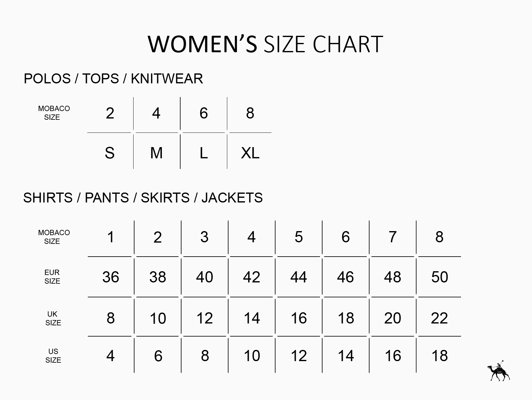Select Mobaco size 7 in lower table
The width and height of the screenshot is (532, 400).
point(393,237)
